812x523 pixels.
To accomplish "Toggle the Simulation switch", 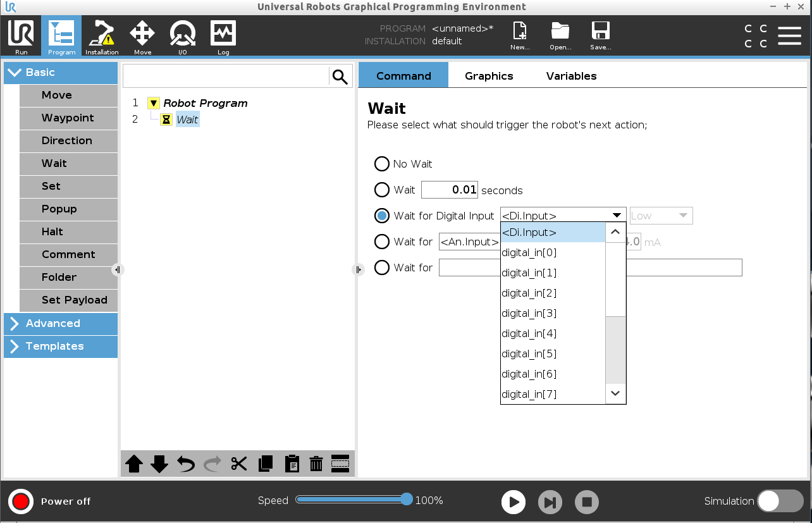I will coord(780,501).
